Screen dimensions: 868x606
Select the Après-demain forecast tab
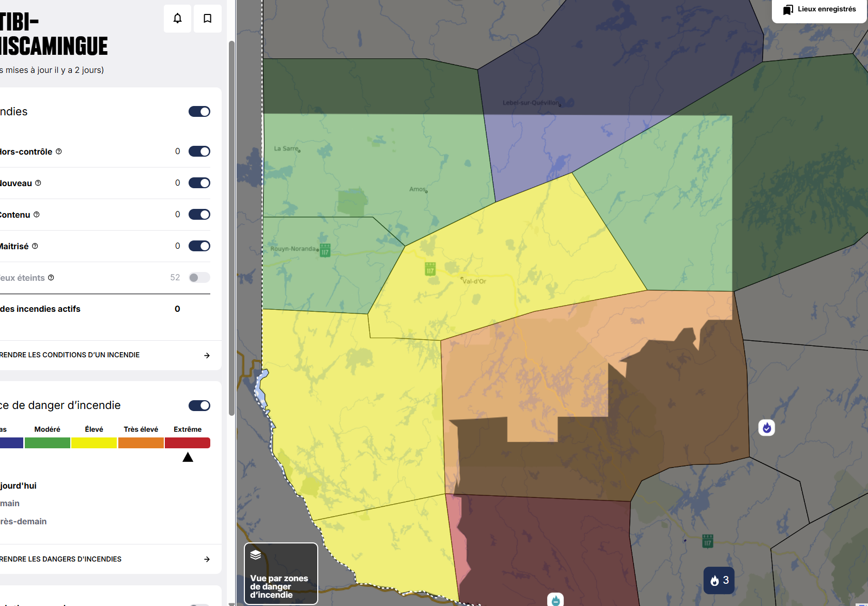tap(23, 521)
